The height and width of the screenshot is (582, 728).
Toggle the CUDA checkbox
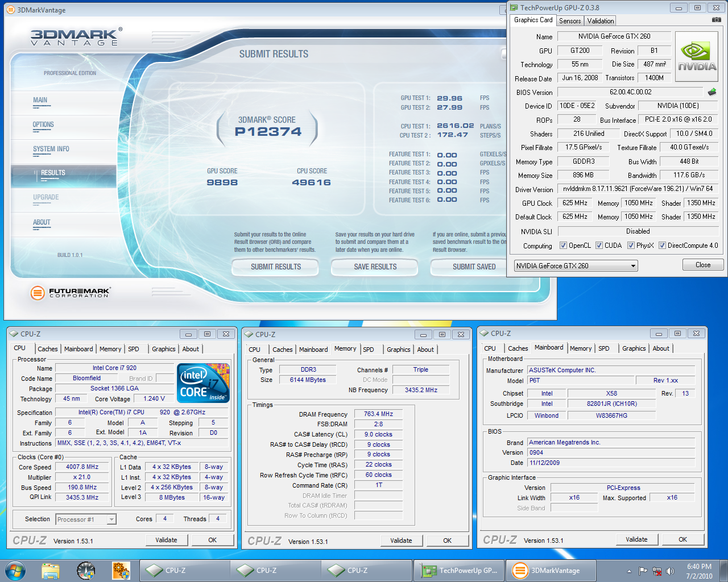coord(599,246)
